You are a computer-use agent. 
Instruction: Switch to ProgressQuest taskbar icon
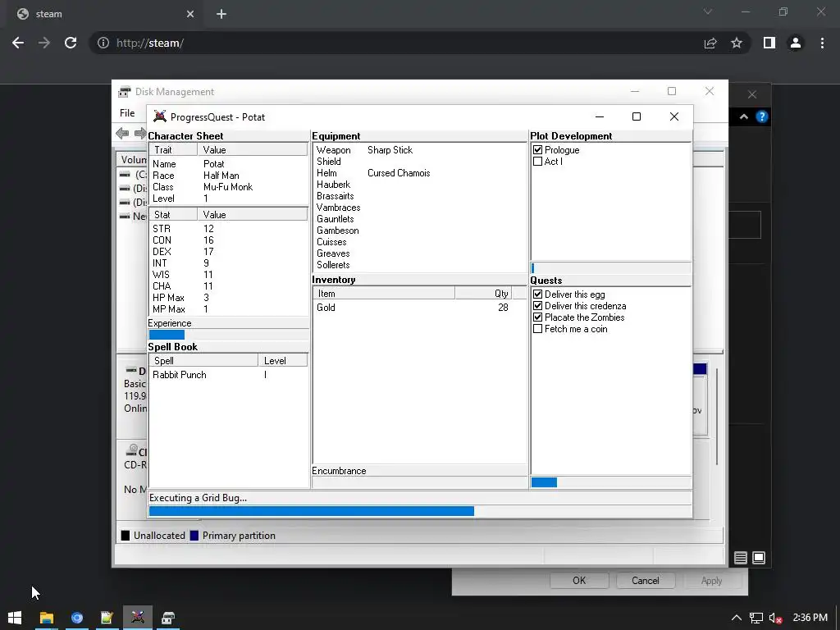(138, 618)
